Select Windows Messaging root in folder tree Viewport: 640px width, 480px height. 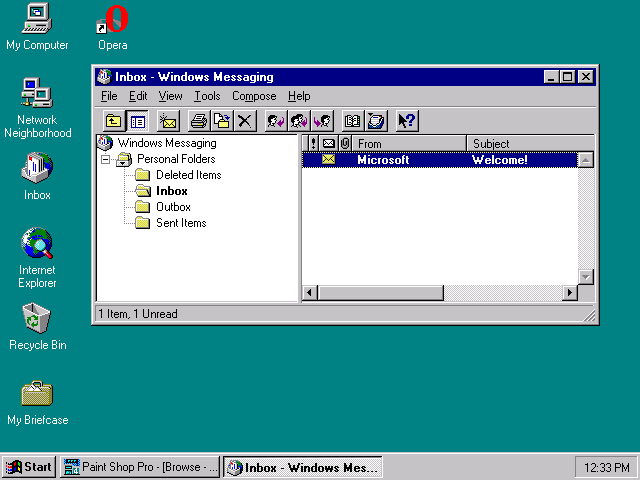point(167,143)
